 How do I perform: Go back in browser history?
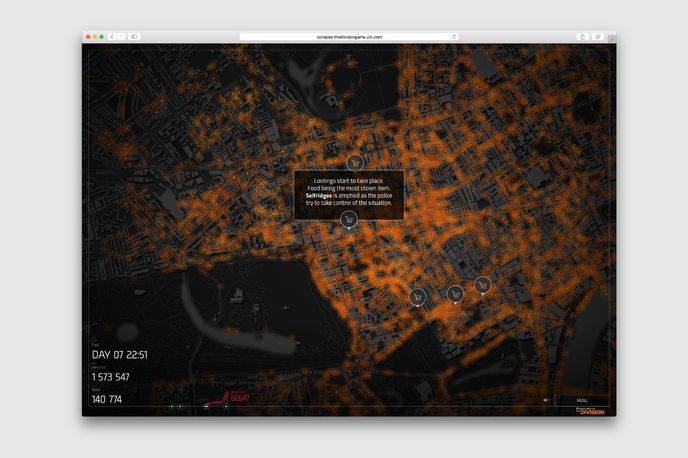111,37
